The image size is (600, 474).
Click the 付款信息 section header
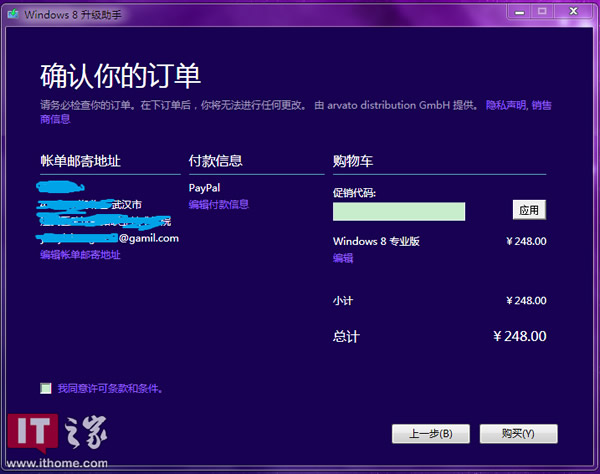click(x=215, y=161)
